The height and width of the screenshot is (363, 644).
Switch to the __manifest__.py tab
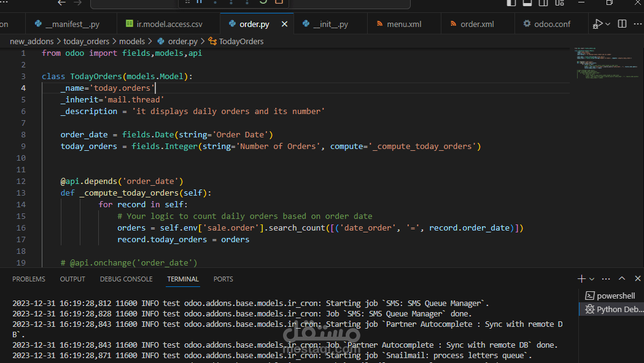point(72,25)
